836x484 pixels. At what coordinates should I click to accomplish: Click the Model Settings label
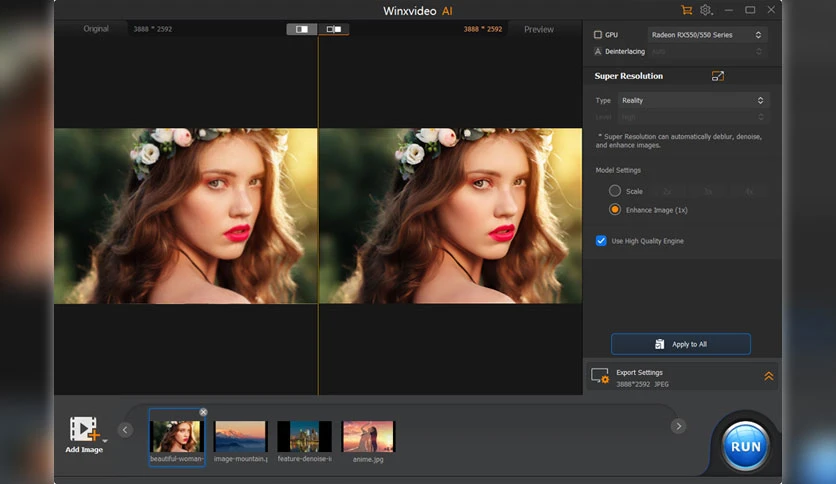[618, 170]
